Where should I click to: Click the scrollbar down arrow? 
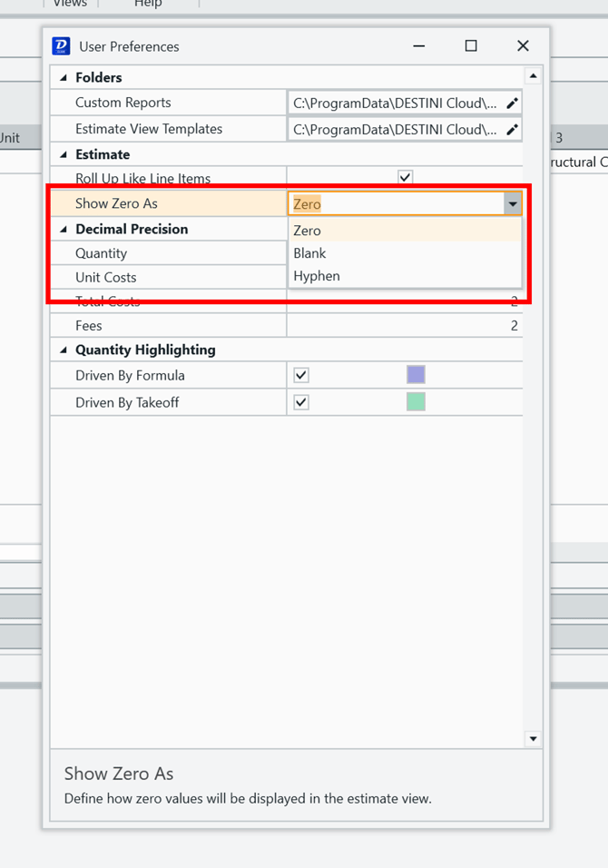[x=533, y=738]
